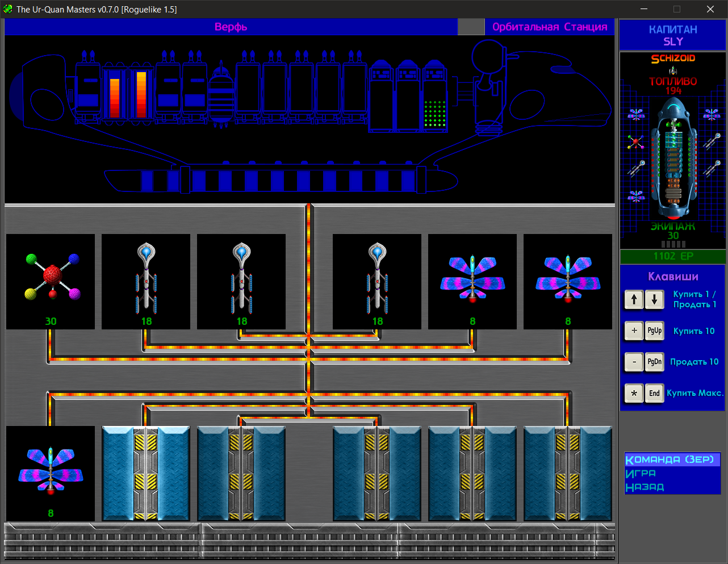Click the down arrow key button
The width and height of the screenshot is (728, 564).
[x=654, y=299]
